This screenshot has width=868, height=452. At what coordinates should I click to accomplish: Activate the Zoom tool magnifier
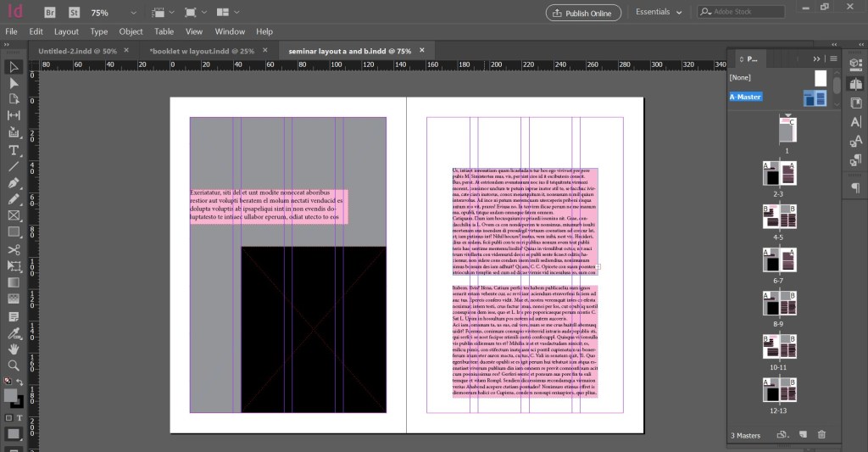tap(14, 366)
